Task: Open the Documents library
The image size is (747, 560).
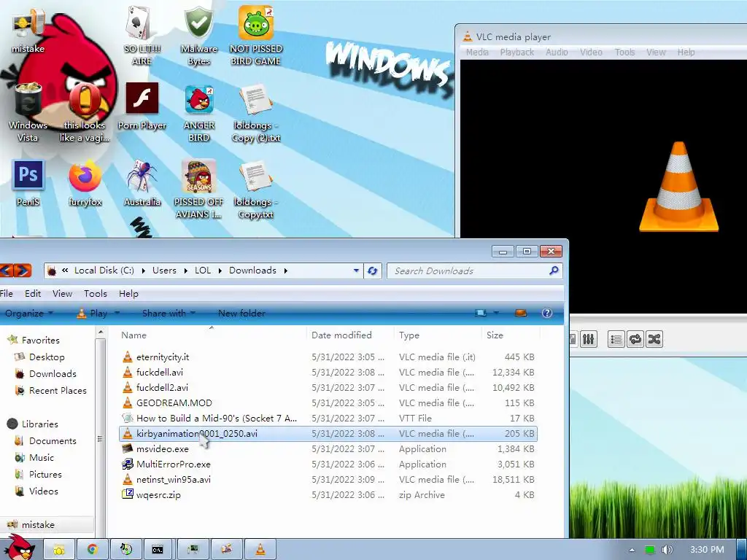Action: (46, 441)
